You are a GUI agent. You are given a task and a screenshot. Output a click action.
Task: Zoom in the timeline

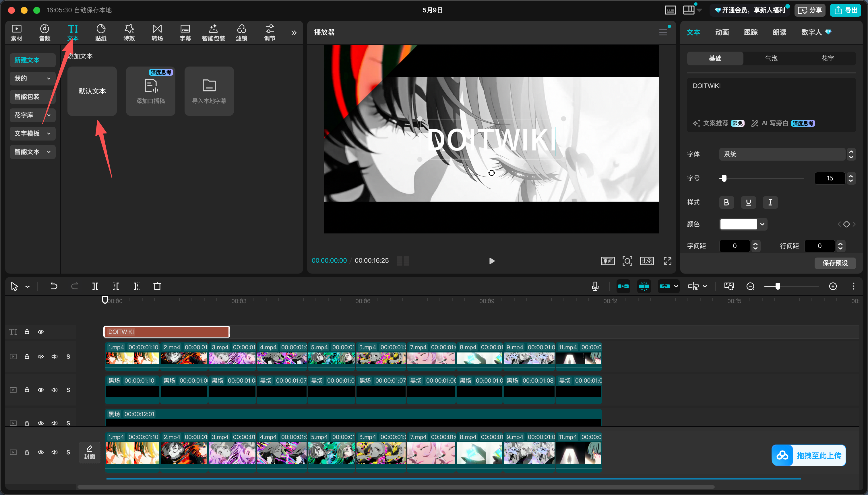(833, 286)
